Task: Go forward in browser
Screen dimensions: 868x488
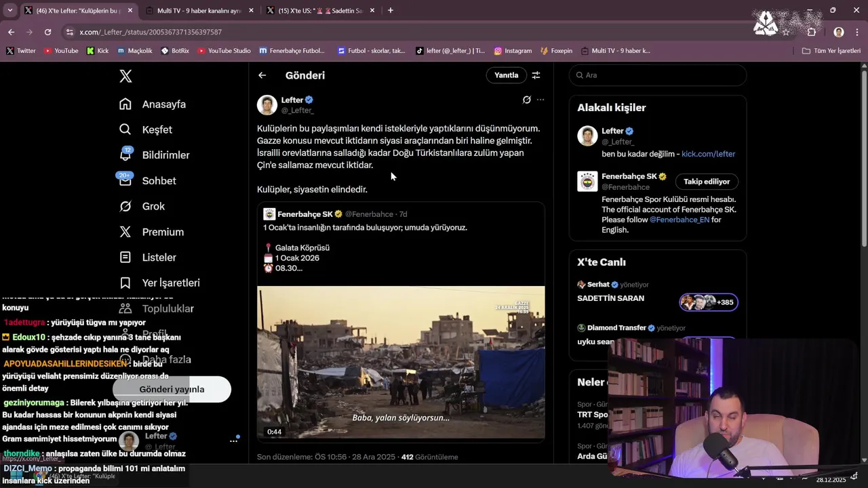Action: 29,32
